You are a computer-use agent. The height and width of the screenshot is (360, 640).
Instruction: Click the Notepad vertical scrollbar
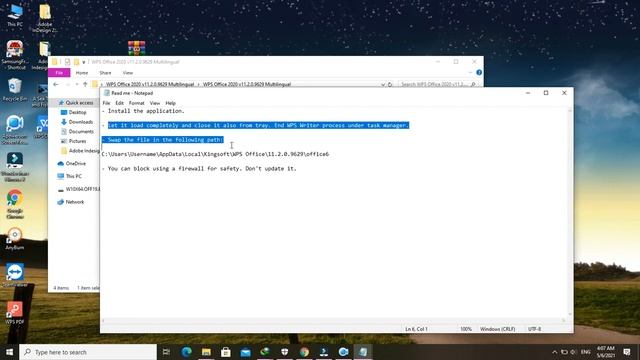point(570,212)
